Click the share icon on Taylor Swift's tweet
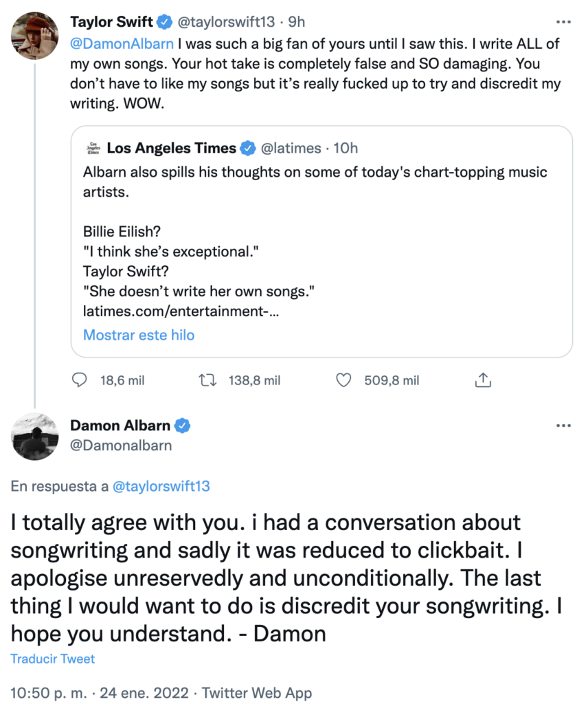Viewport: 588px width, 704px height. point(482,379)
